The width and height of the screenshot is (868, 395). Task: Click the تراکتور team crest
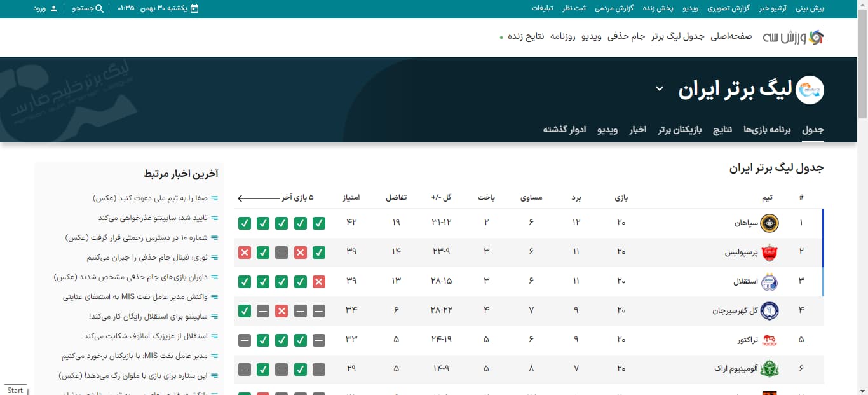pyautogui.click(x=769, y=340)
